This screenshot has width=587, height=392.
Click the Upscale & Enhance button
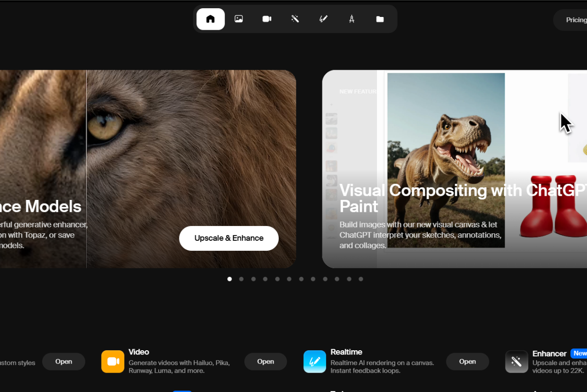(229, 238)
